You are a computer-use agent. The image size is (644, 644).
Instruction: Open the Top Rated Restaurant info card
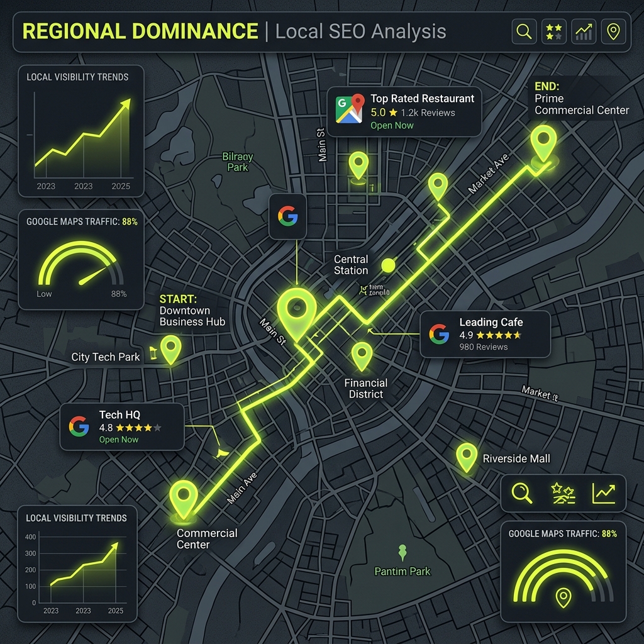point(404,112)
